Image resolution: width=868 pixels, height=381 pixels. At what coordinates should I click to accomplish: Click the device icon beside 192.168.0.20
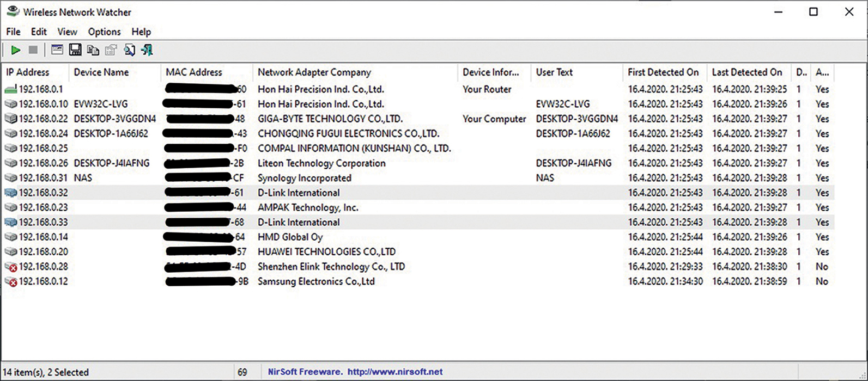(x=11, y=251)
